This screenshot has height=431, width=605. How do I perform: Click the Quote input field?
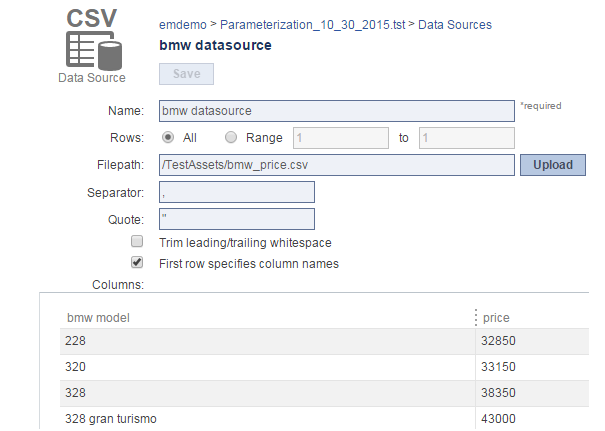[237, 219]
